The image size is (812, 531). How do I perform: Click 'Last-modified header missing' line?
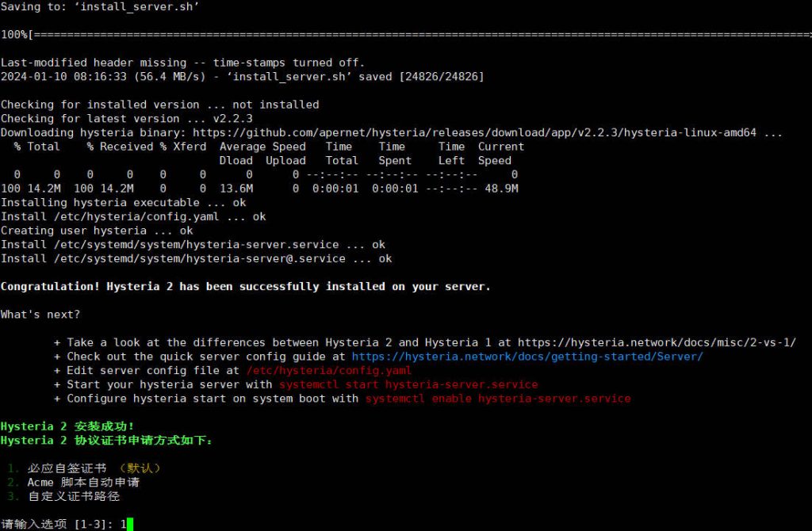point(183,63)
